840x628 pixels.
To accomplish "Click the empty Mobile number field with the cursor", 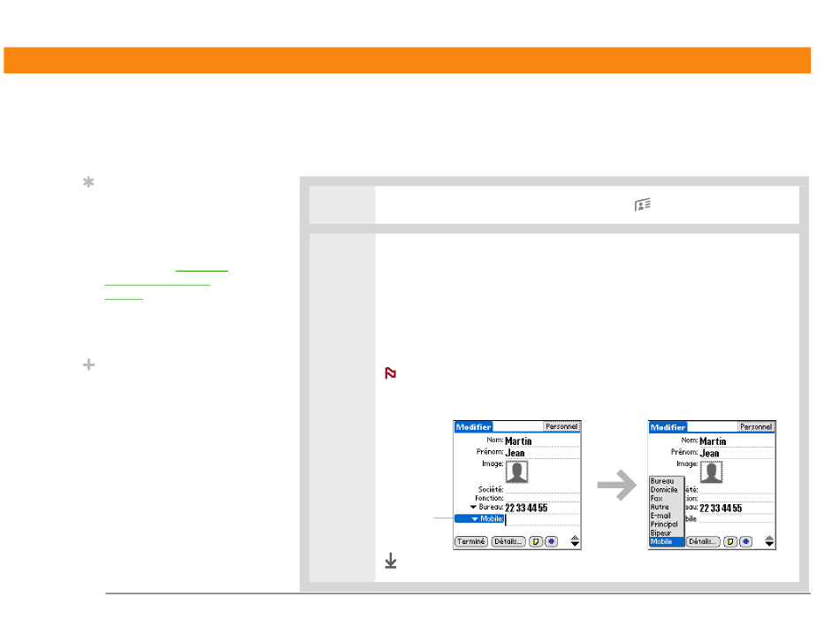I will pyautogui.click(x=542, y=519).
